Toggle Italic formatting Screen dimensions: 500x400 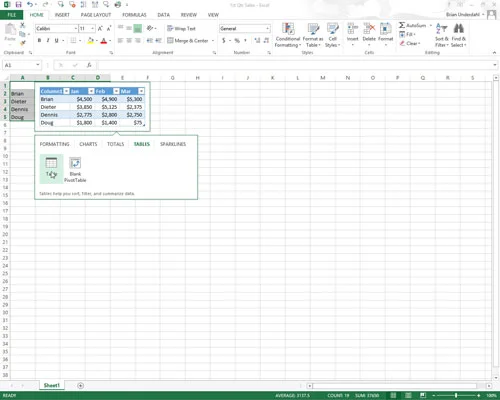pyautogui.click(x=48, y=40)
